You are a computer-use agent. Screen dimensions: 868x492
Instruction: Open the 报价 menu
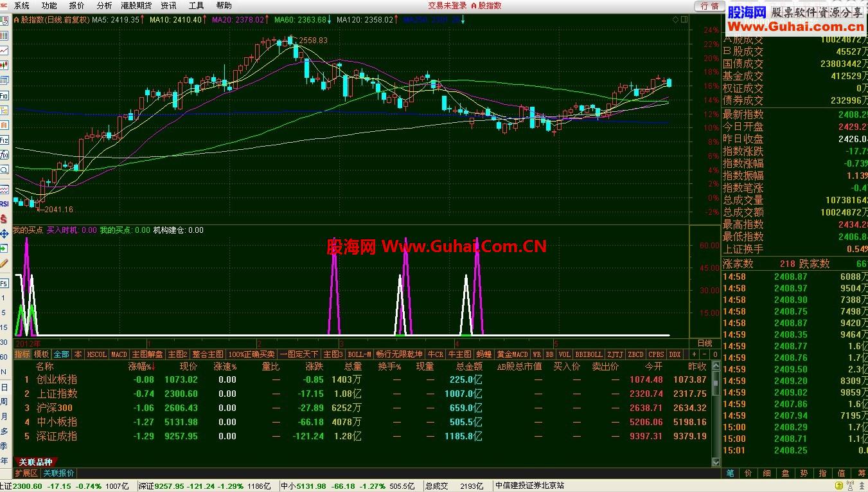click(x=76, y=5)
